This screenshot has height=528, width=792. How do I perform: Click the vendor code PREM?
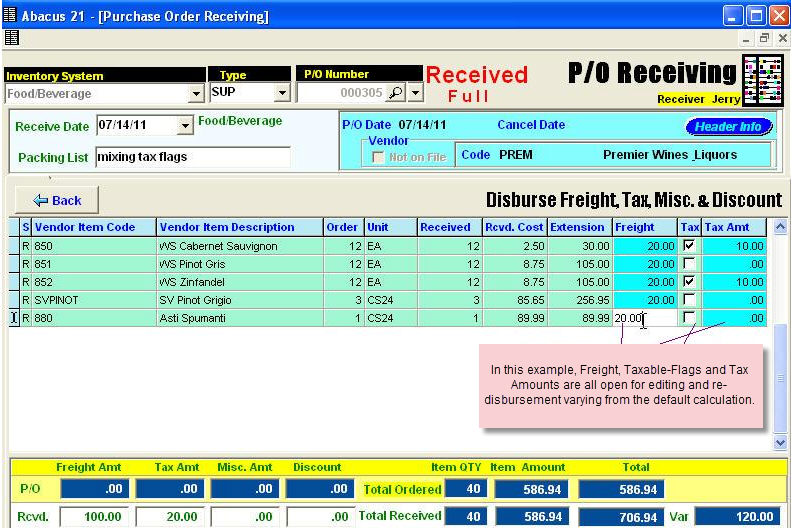click(x=516, y=155)
